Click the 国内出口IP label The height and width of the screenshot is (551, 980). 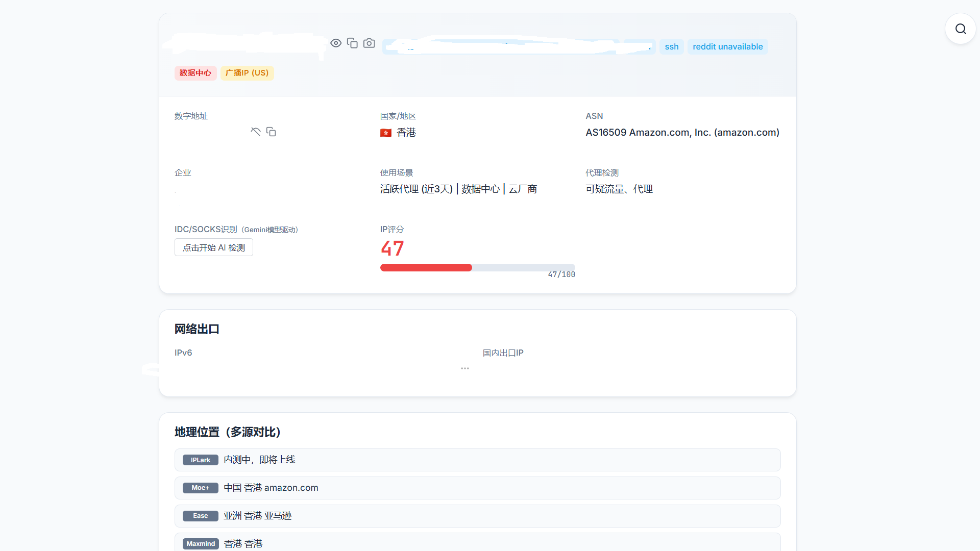click(503, 353)
